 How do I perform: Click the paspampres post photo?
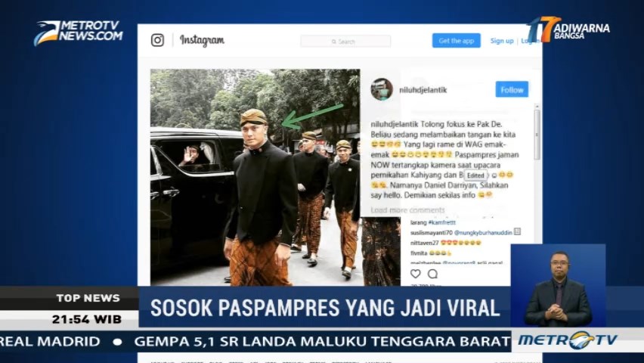[x=255, y=177]
